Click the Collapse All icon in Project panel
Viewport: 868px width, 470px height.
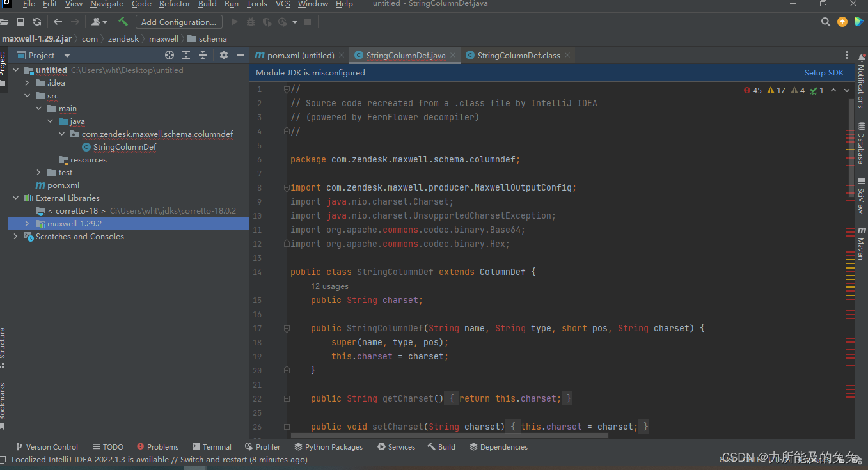pos(203,55)
